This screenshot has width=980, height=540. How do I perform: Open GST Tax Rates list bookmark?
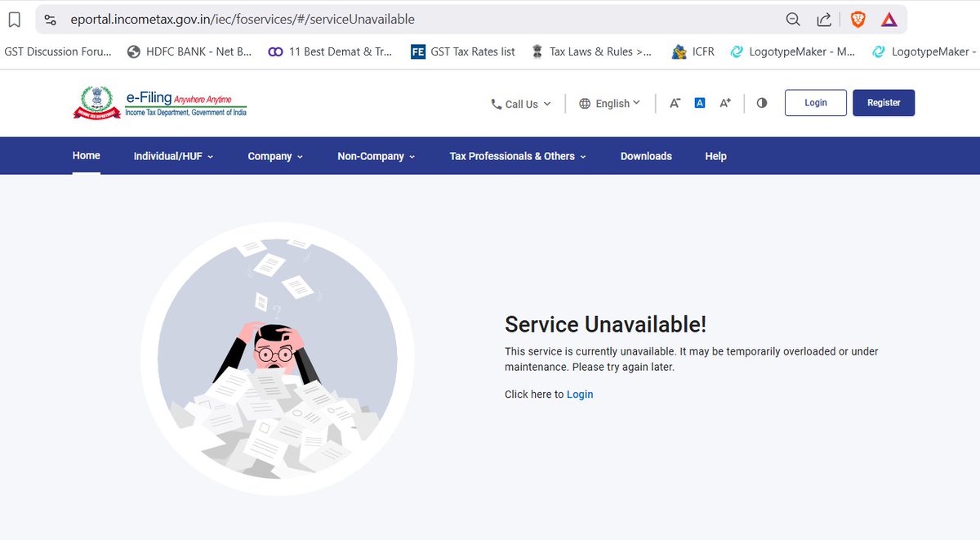pos(462,51)
